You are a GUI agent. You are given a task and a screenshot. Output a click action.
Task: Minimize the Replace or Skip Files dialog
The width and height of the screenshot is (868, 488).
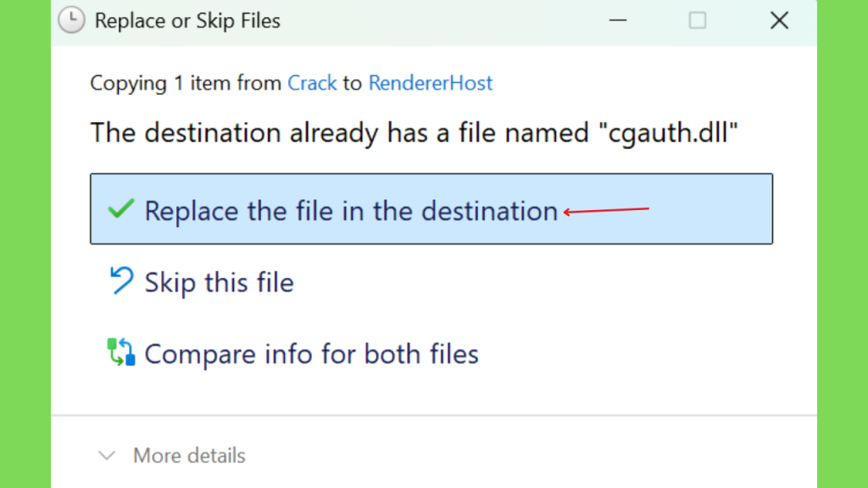(618, 20)
